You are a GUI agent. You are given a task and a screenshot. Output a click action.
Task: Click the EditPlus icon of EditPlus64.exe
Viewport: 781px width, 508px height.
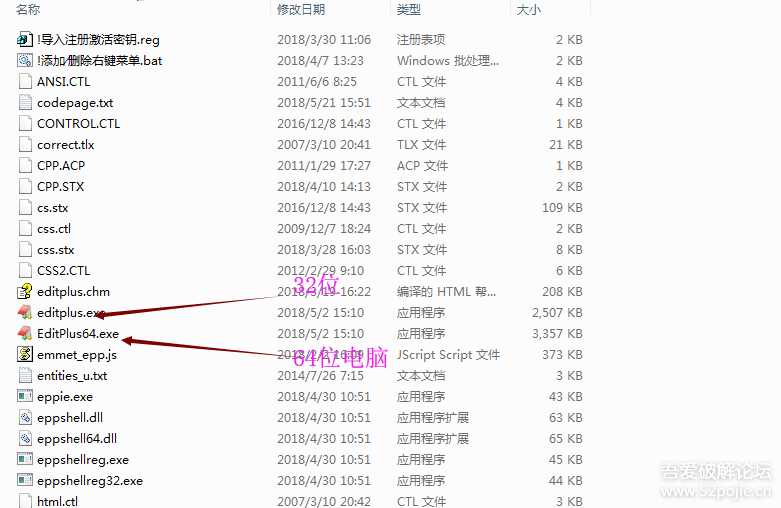pos(25,333)
